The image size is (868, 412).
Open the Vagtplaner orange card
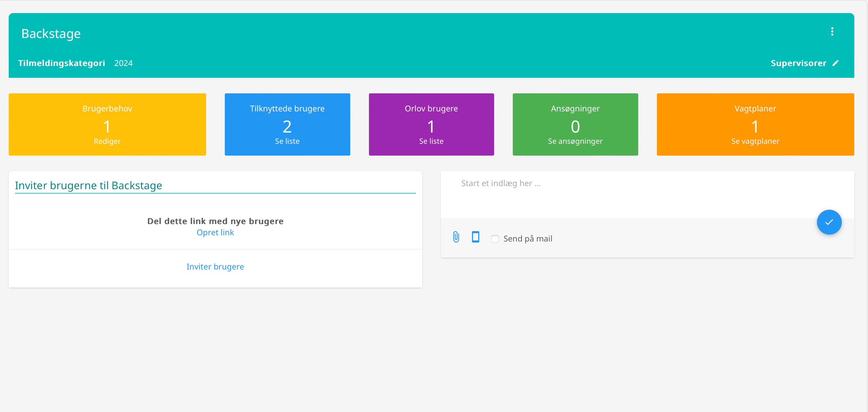coord(755,124)
